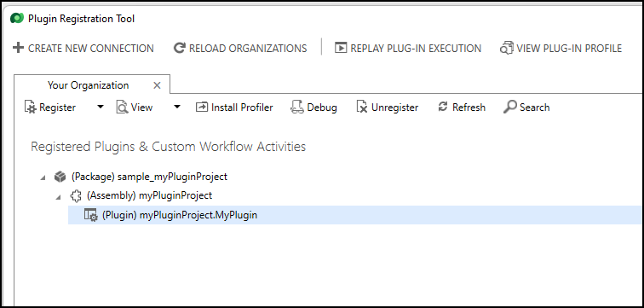
Task: Click the Reload Organizations circular arrow icon
Action: pyautogui.click(x=180, y=48)
